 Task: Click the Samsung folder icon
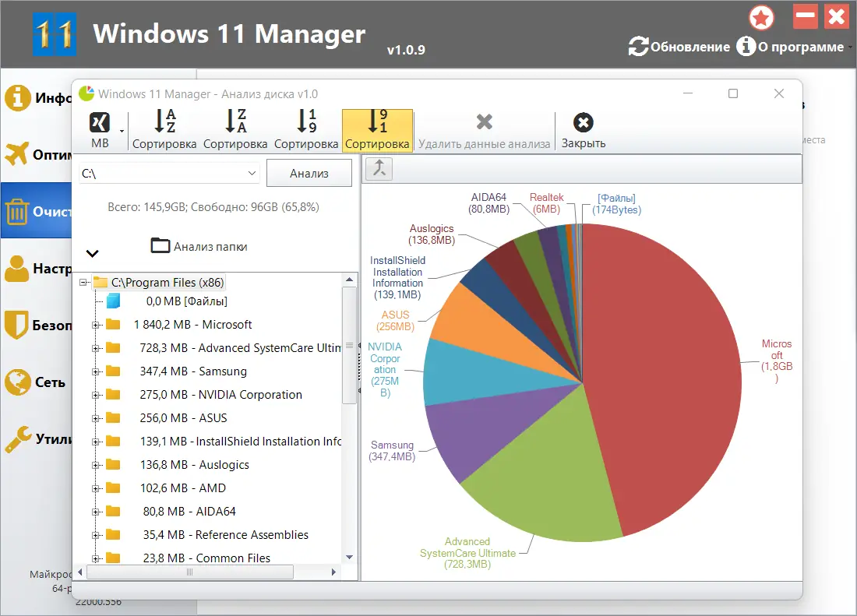(x=113, y=371)
